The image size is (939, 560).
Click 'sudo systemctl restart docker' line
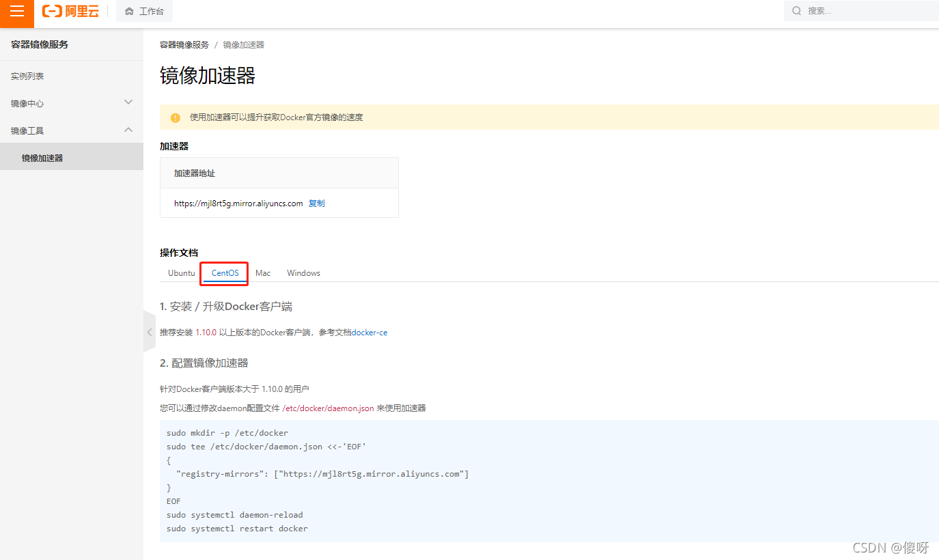point(237,529)
